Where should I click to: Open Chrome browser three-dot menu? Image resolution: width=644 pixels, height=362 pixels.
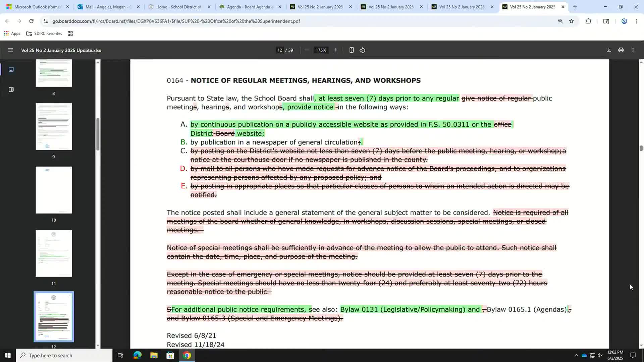636,21
